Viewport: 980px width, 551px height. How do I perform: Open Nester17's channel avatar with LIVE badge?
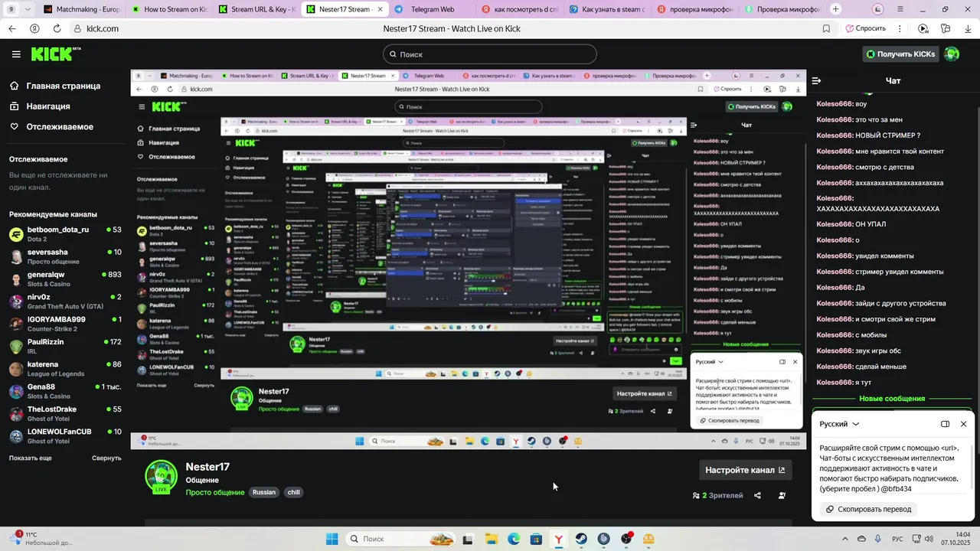pos(162,477)
